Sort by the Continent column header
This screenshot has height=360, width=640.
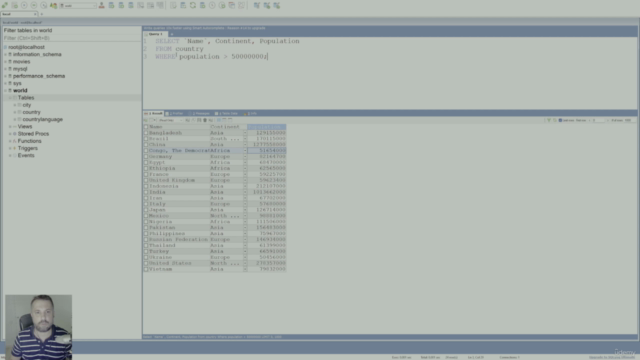(x=228, y=127)
